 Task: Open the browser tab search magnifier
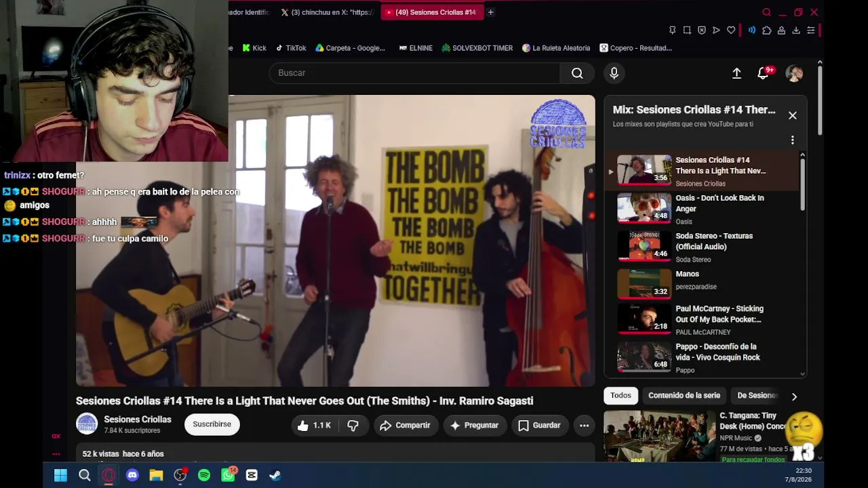[x=767, y=12]
